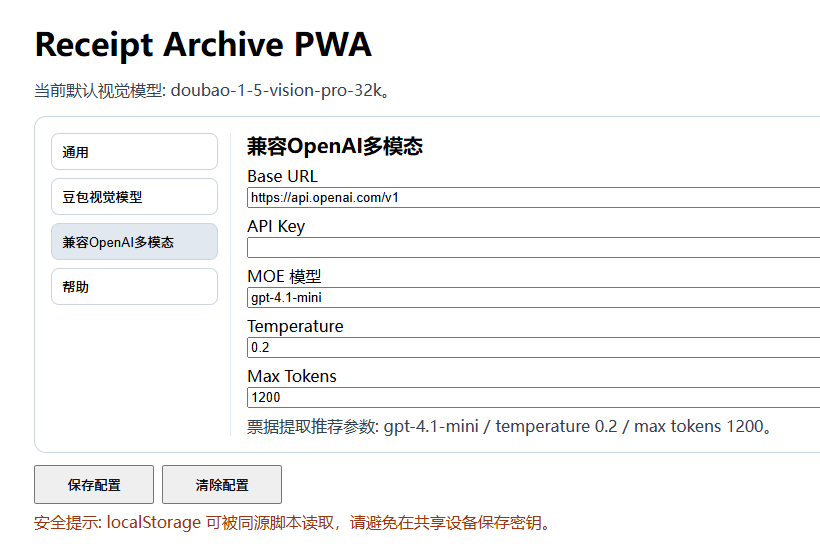
Task: Select the 兼容OpenAI多模态 sidebar tab
Action: [134, 242]
